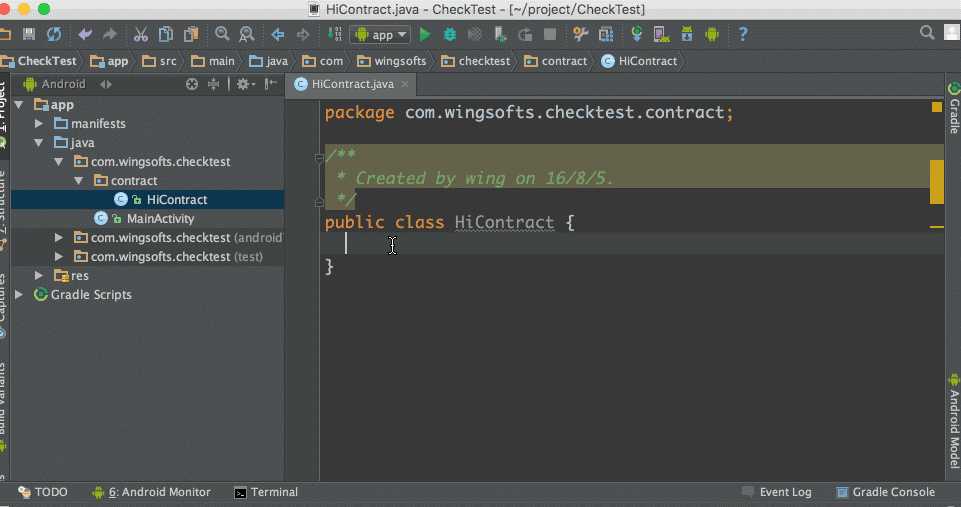Open the AVD Manager device icon
The image size is (961, 507).
point(661,34)
